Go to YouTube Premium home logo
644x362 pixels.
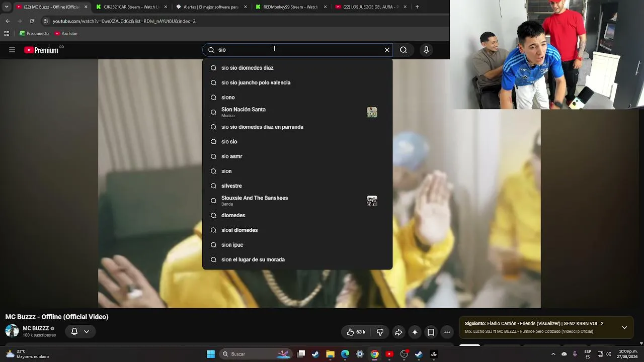click(41, 50)
